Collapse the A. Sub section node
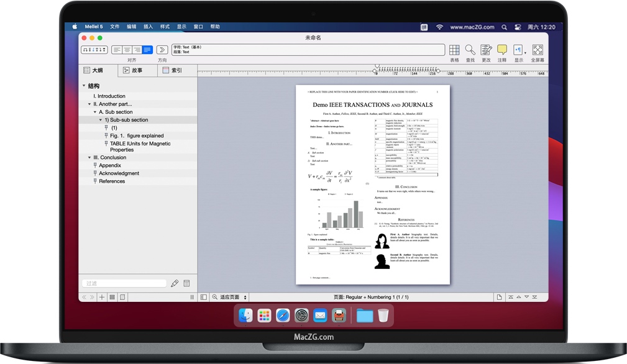 (x=95, y=112)
